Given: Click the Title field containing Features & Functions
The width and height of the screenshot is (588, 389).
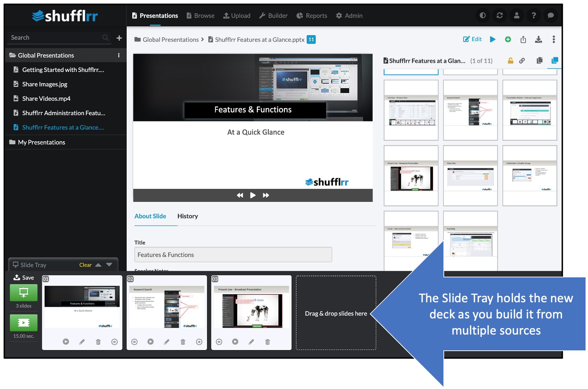Looking at the screenshot, I should [x=233, y=255].
